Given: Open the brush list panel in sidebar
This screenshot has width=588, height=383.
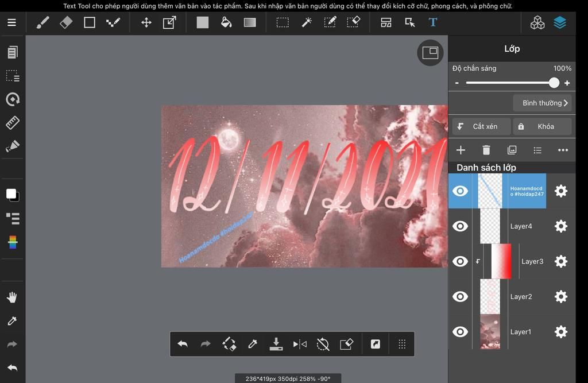Looking at the screenshot, I should click(x=13, y=218).
